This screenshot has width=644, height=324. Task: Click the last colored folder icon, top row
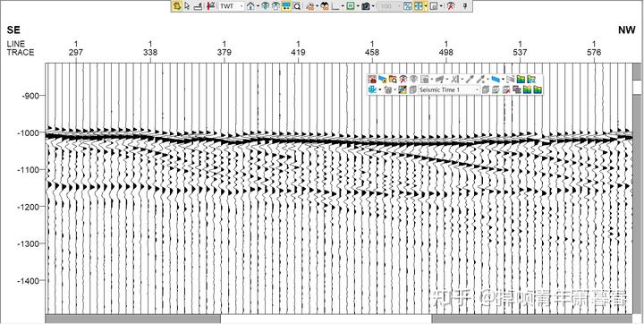pyautogui.click(x=531, y=79)
